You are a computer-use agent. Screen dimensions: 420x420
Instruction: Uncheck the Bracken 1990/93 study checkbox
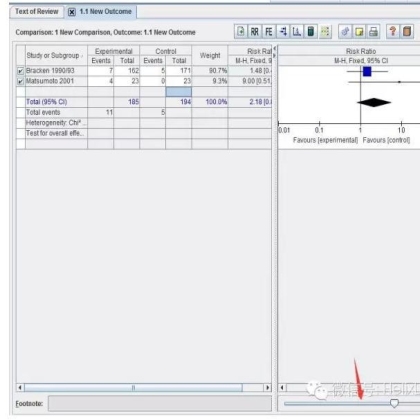(x=20, y=71)
